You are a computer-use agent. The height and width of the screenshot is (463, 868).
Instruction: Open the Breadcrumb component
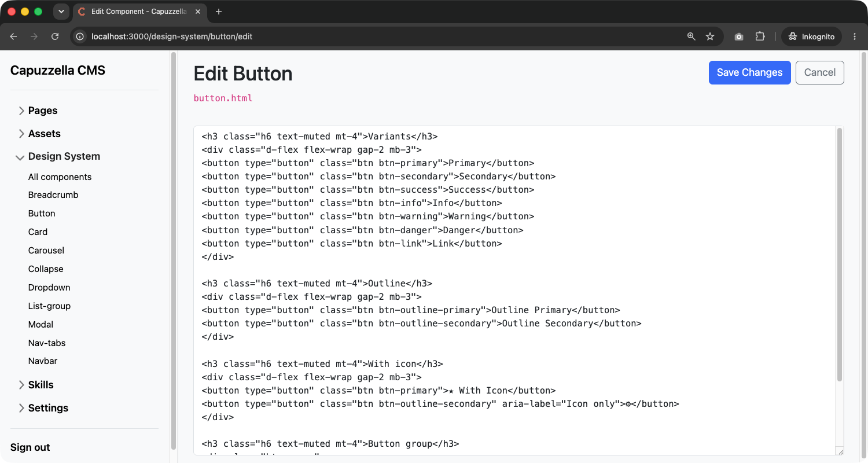pyautogui.click(x=53, y=195)
